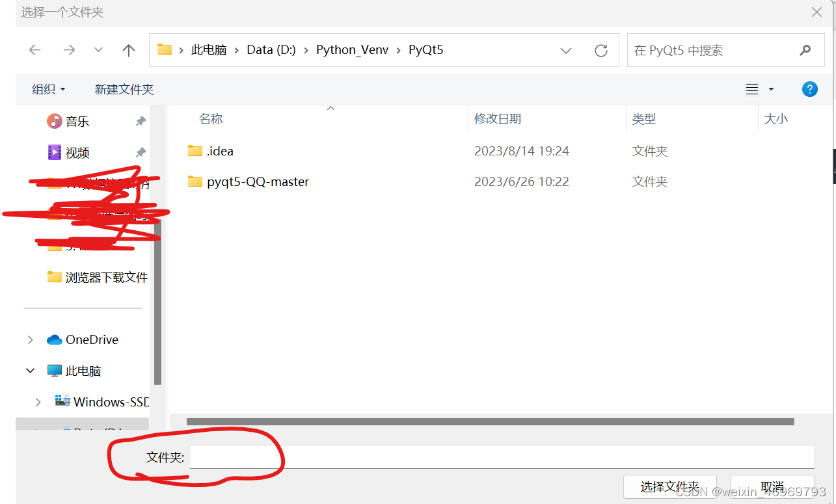Unpin 视频 using pin icon
Viewport: 836px width, 504px height.
tap(141, 152)
